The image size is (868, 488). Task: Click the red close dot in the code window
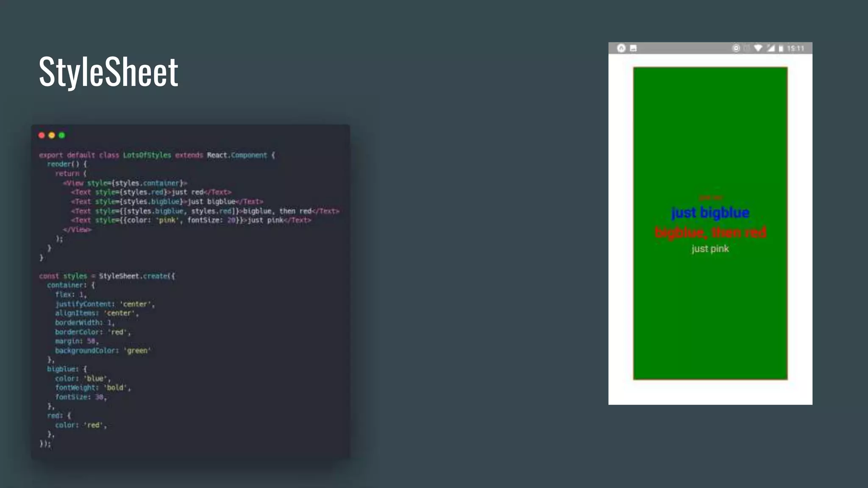[42, 136]
